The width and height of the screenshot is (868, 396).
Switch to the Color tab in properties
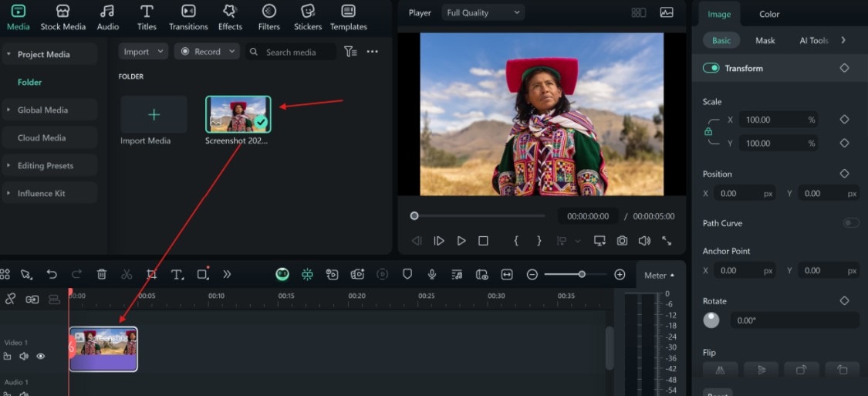[x=769, y=14]
